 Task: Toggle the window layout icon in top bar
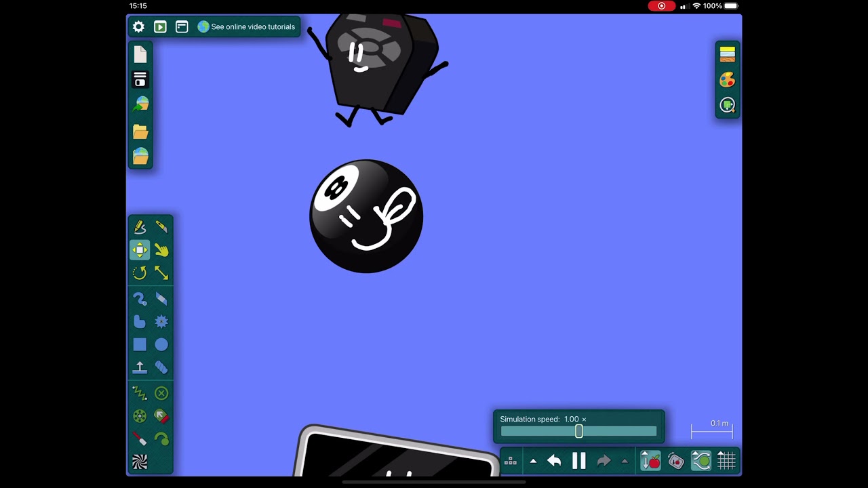182,27
